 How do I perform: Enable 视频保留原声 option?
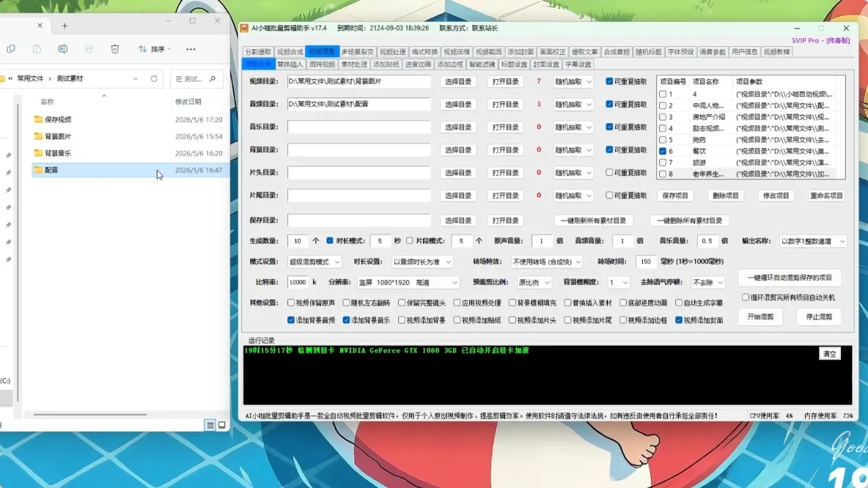click(x=290, y=303)
